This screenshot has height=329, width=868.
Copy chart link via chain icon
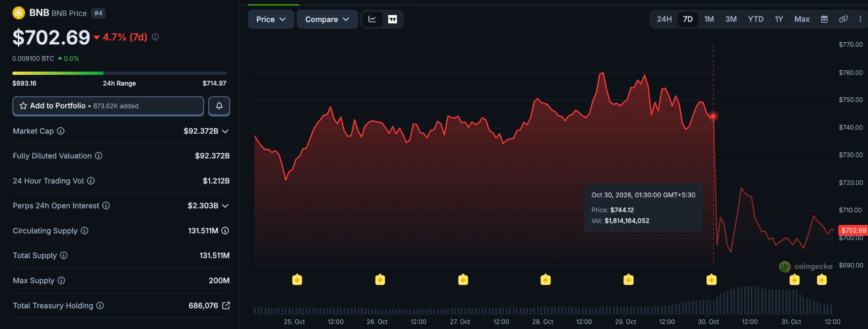coord(843,19)
